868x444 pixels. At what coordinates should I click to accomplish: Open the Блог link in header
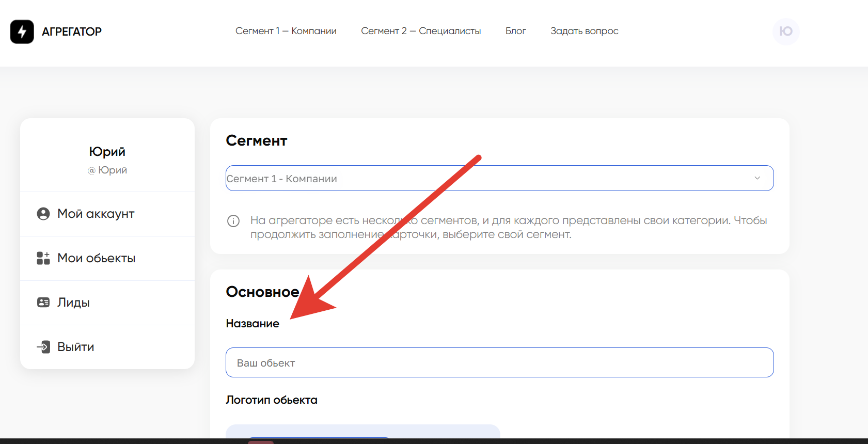point(515,31)
